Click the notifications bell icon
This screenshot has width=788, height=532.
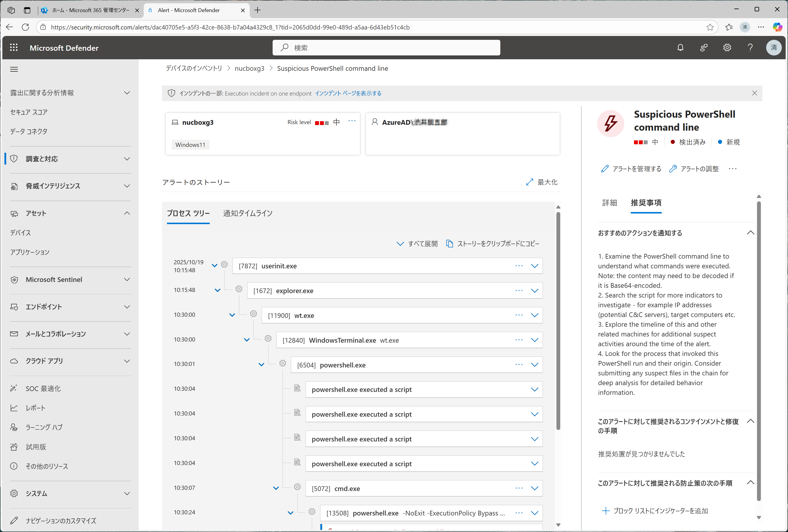pos(680,48)
